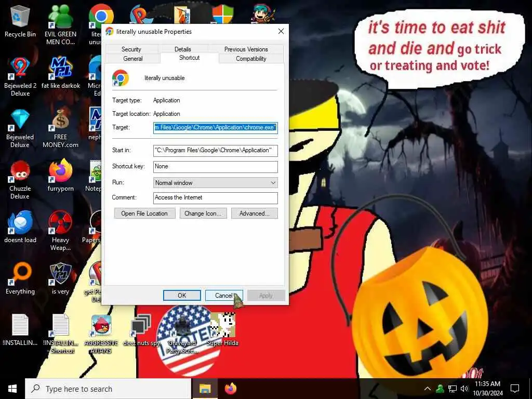Open File Explorer from the taskbar
The image size is (532, 399).
205,389
